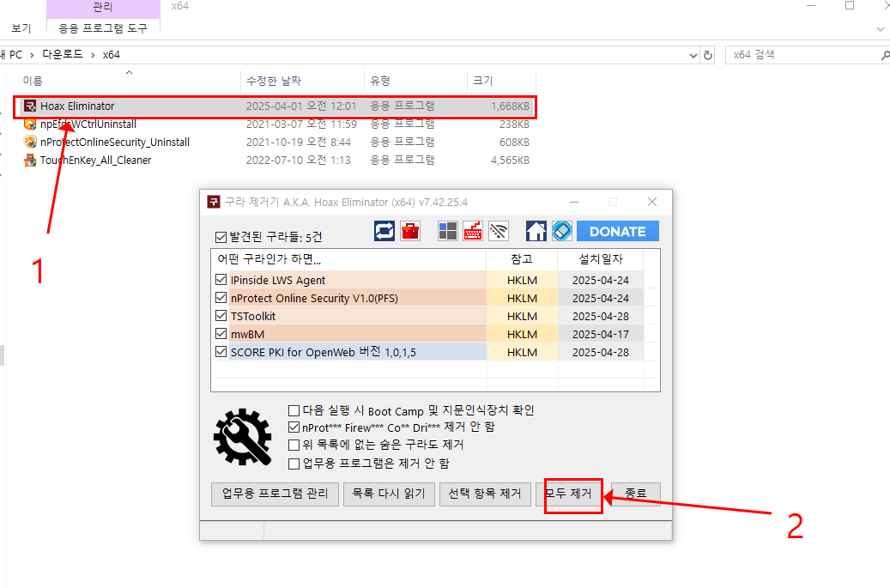890x588 pixels.
Task: Click the search magnifier icon in Explorer
Action: pos(885,55)
